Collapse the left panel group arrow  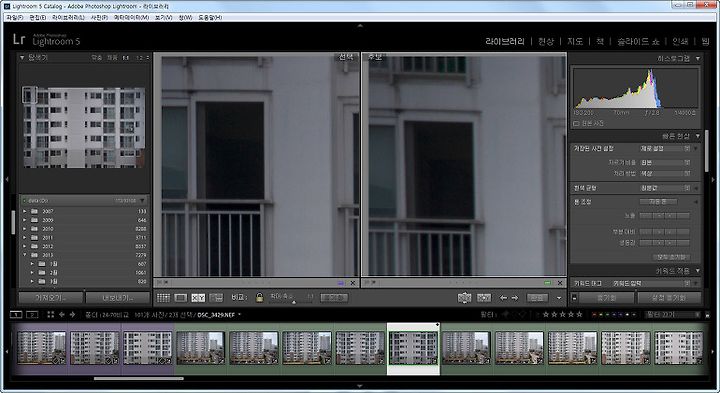point(6,179)
